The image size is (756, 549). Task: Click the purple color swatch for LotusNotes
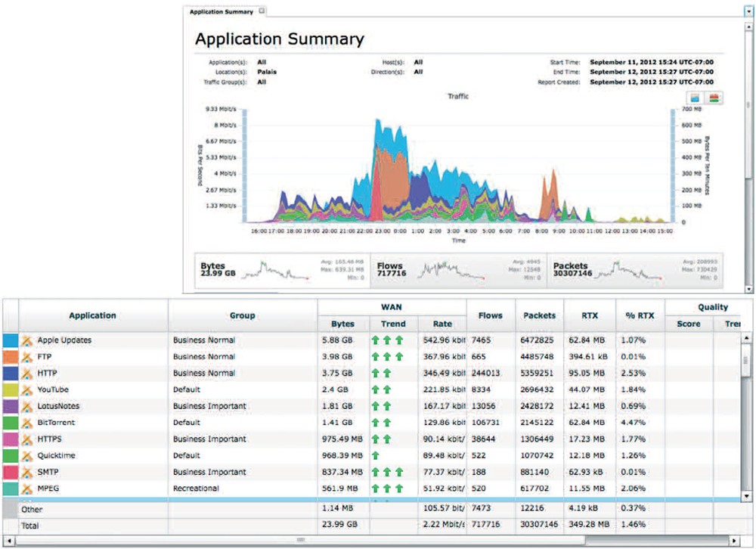pyautogui.click(x=10, y=406)
